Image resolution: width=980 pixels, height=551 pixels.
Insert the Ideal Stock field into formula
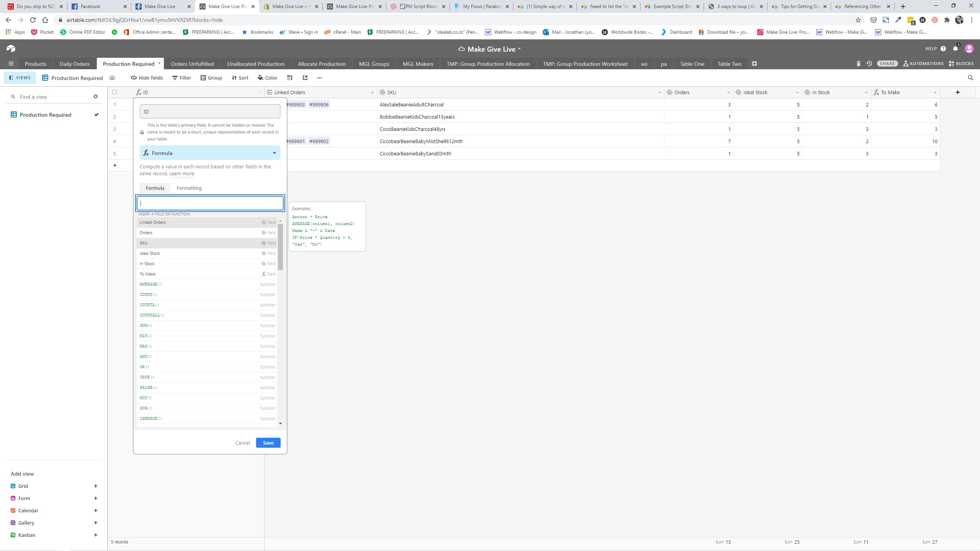pos(207,253)
